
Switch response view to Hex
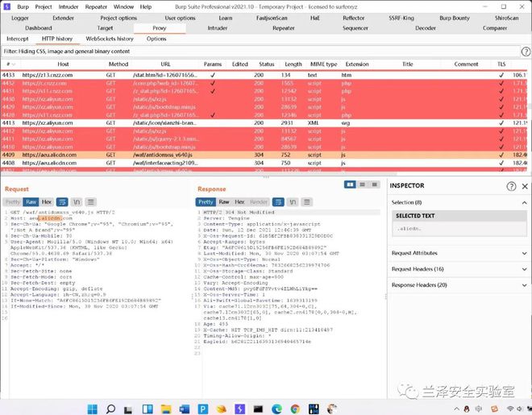pos(239,202)
